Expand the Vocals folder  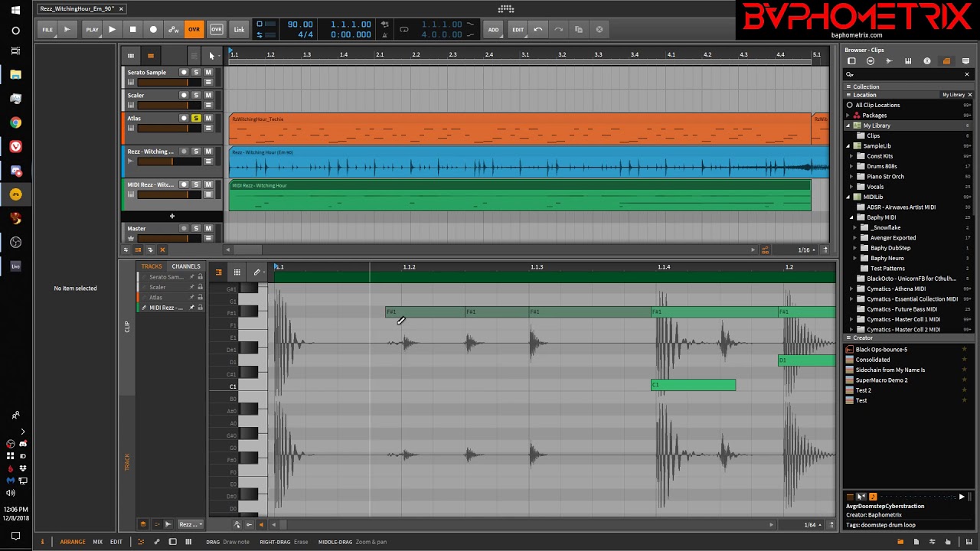pyautogui.click(x=851, y=187)
